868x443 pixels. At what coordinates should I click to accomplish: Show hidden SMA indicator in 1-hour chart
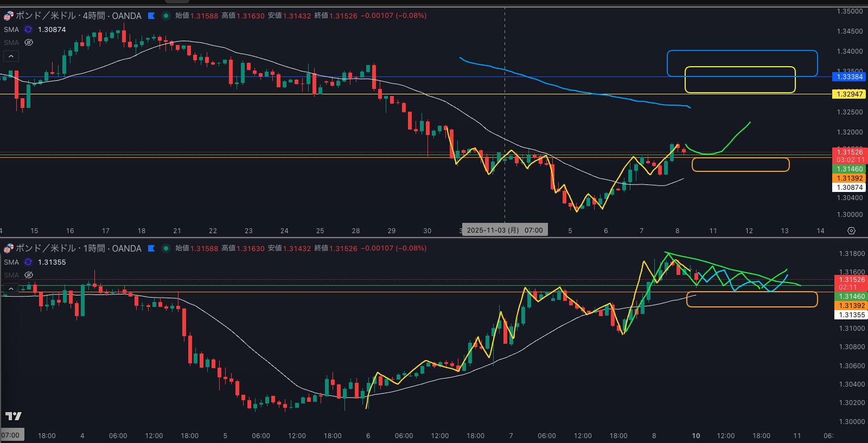pyautogui.click(x=29, y=275)
